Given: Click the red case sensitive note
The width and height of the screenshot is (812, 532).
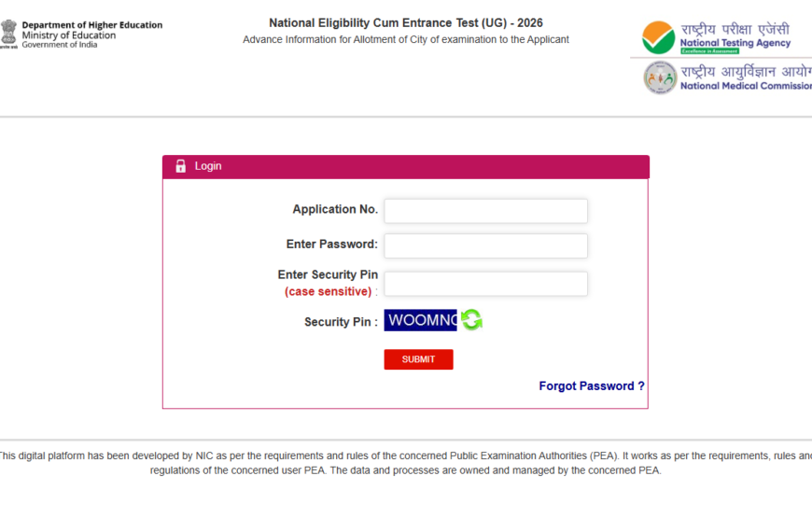Looking at the screenshot, I should (x=328, y=291).
